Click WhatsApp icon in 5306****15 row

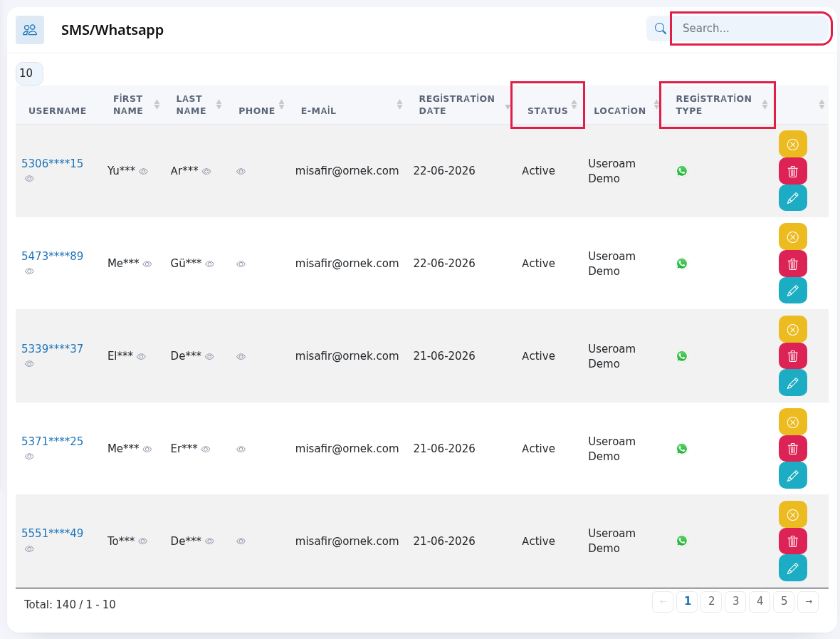682,171
